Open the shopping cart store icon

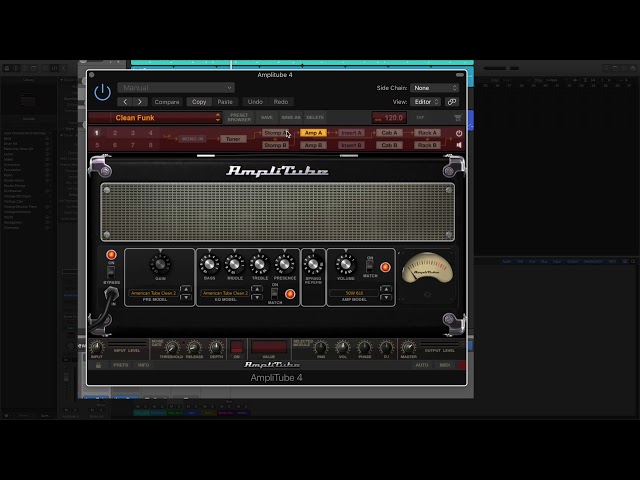click(x=458, y=118)
